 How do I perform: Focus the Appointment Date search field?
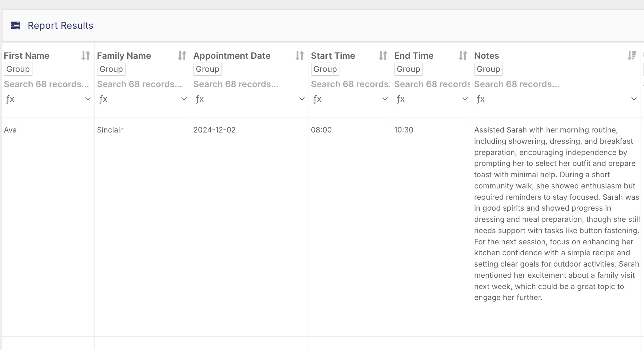(249, 84)
